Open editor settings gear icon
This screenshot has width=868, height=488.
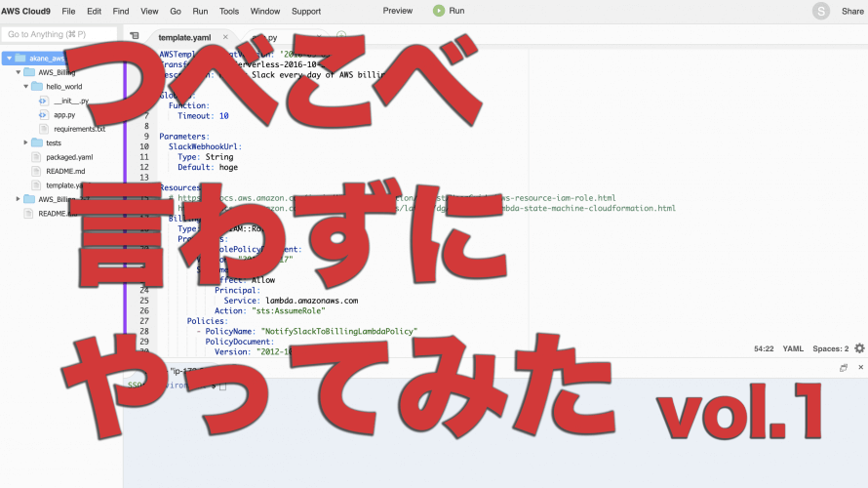pos(859,348)
